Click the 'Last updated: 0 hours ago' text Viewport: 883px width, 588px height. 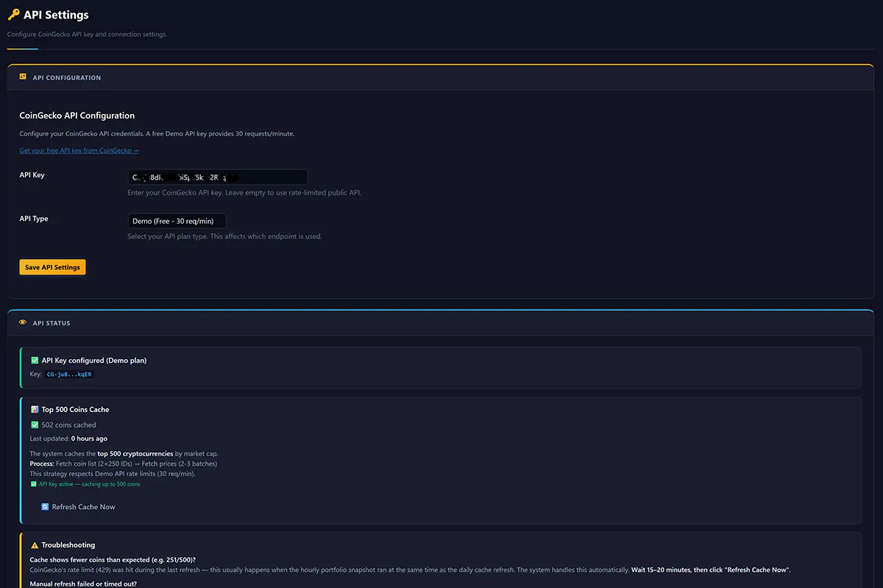[x=68, y=439]
